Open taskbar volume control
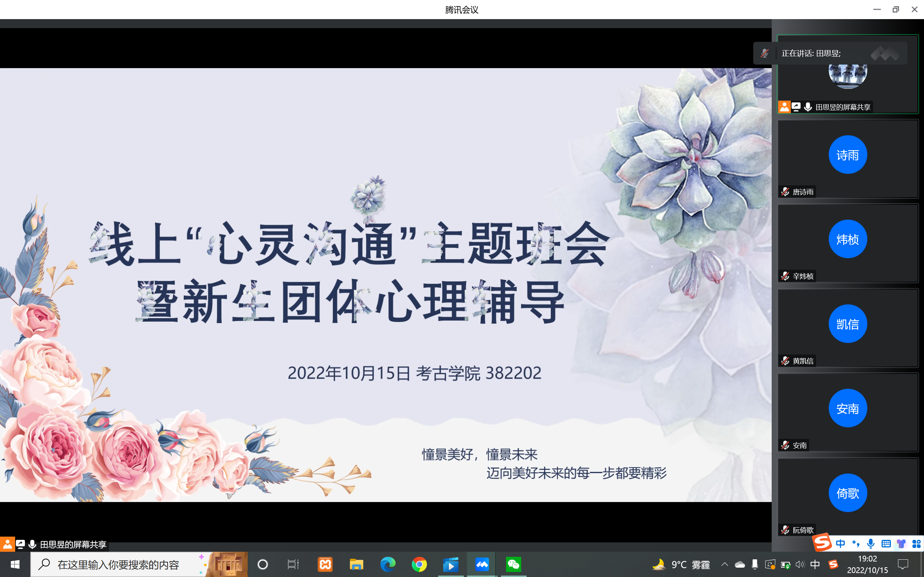This screenshot has height=577, width=924. click(799, 564)
